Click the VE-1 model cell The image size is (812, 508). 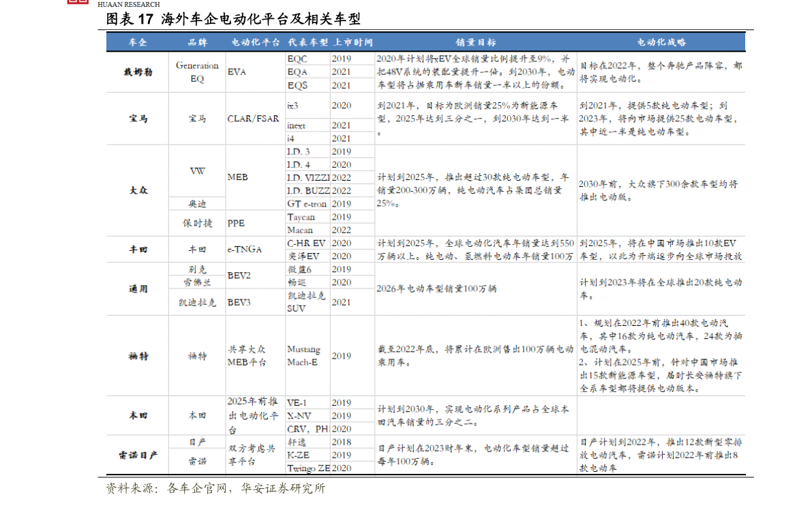[x=297, y=403]
